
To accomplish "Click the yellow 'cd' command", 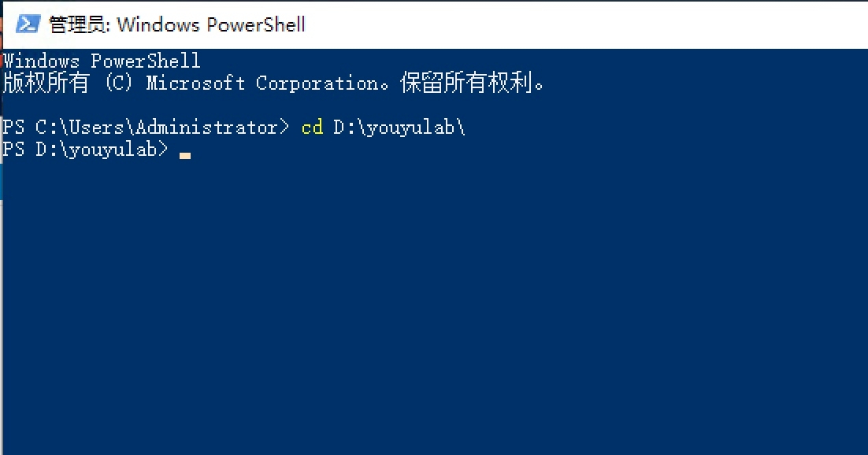I will [312, 128].
